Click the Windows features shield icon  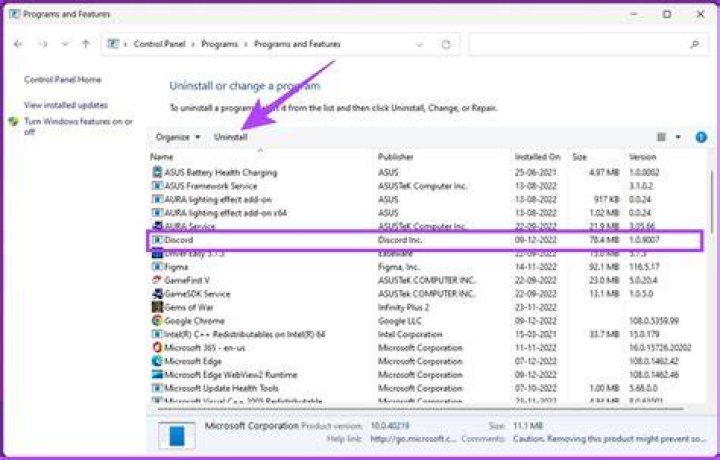14,122
